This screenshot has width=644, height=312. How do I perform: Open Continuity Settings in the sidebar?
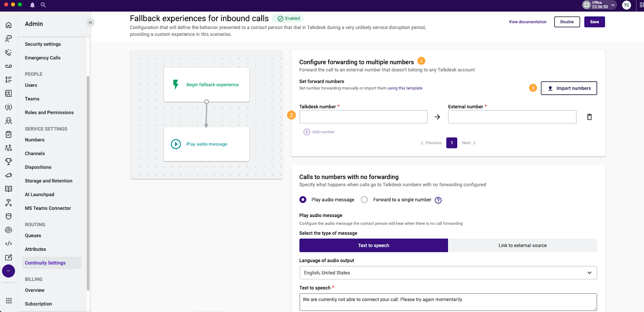45,263
